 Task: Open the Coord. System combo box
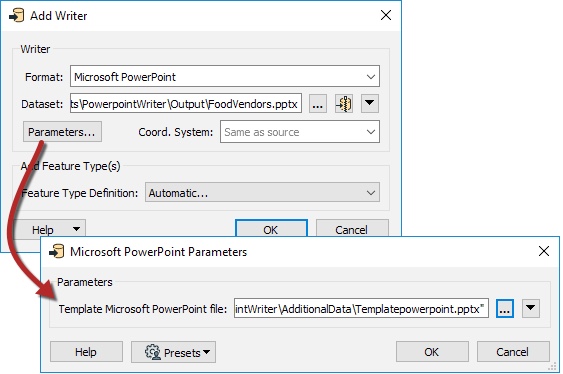click(x=300, y=132)
